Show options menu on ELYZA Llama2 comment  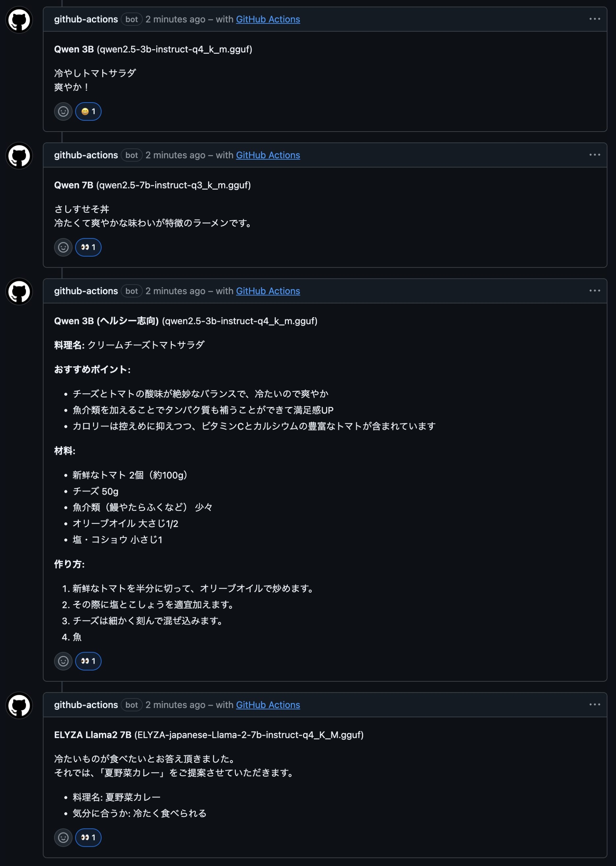[x=594, y=704]
